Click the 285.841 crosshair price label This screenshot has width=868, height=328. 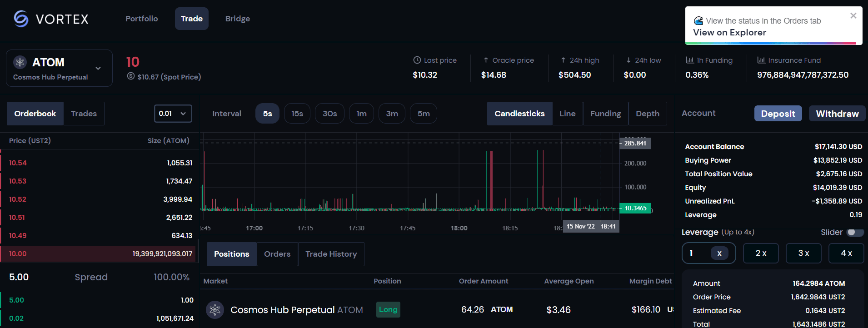(635, 143)
